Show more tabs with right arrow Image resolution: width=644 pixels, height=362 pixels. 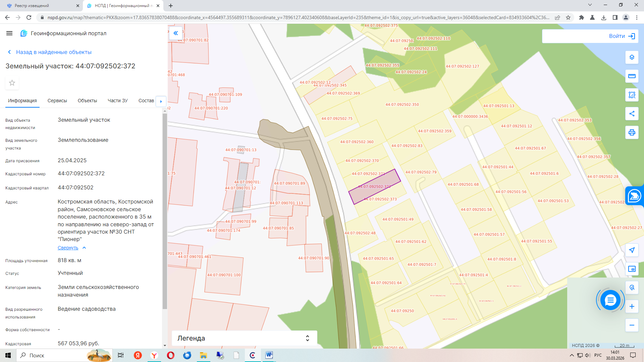pos(161,101)
